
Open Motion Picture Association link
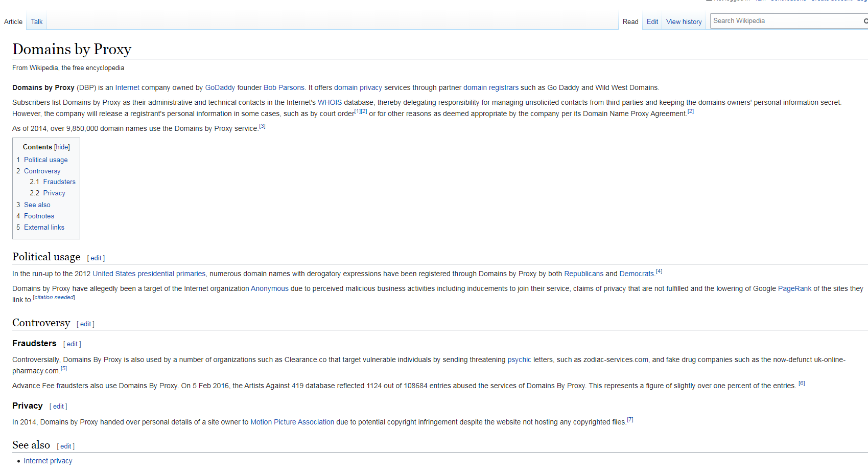coord(292,422)
